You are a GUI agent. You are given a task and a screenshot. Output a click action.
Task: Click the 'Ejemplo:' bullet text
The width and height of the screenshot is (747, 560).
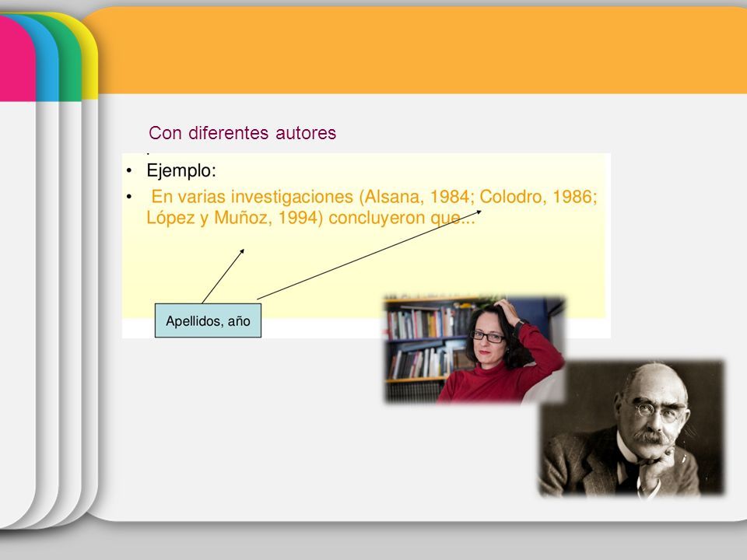coord(181,170)
